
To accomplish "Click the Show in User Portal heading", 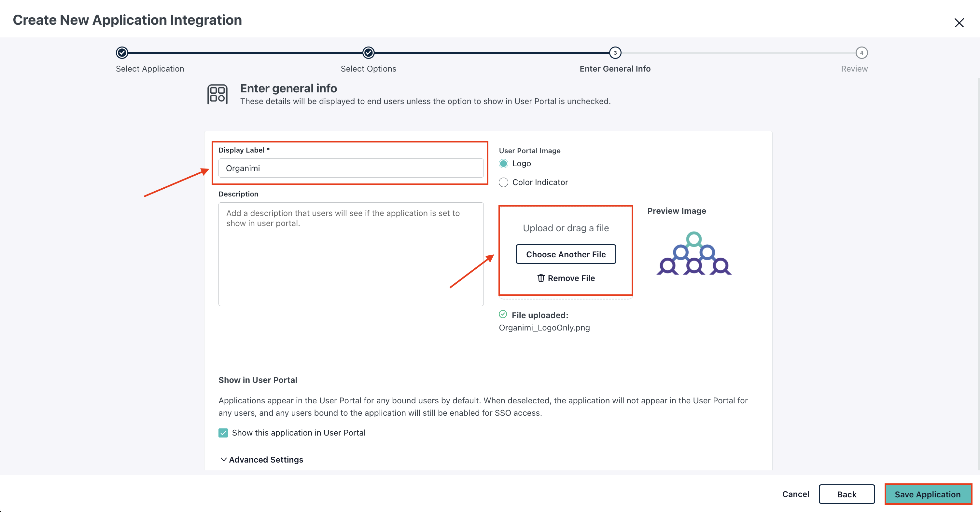I will 258,380.
